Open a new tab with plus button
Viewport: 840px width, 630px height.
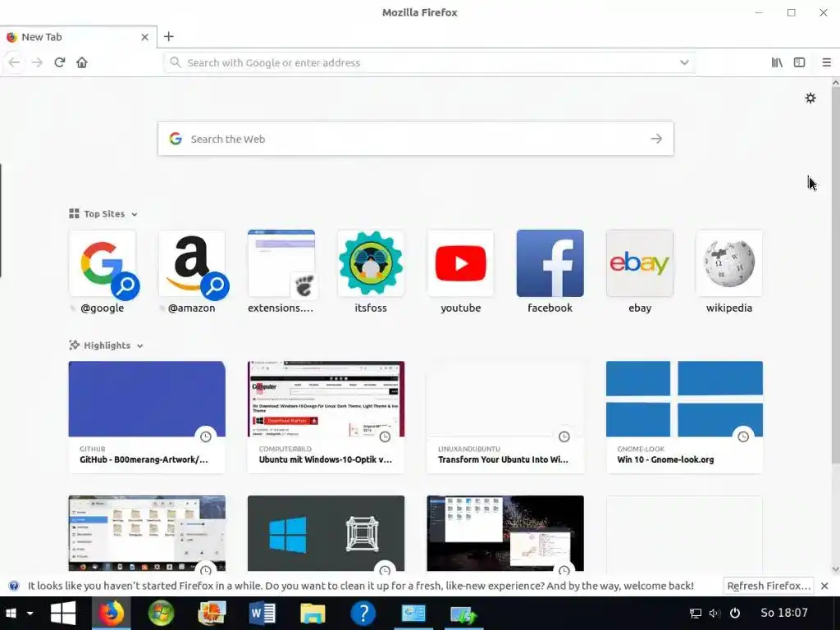tap(169, 36)
